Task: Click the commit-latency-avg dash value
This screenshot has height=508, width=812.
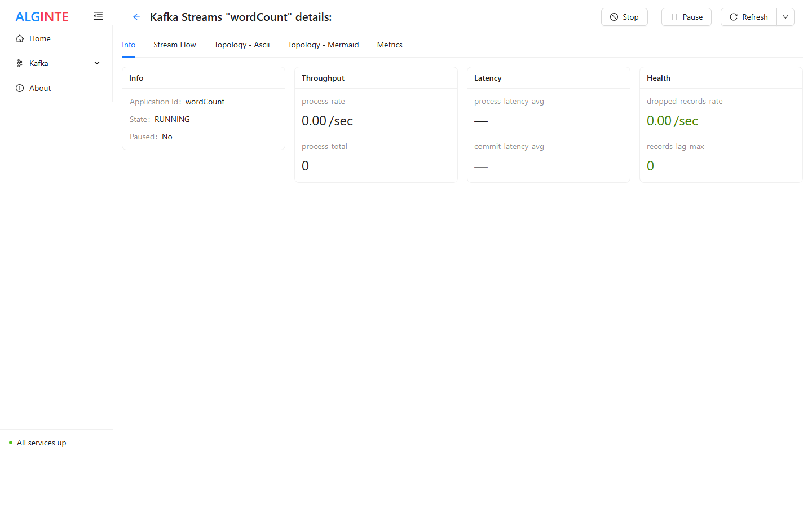Action: (x=481, y=166)
